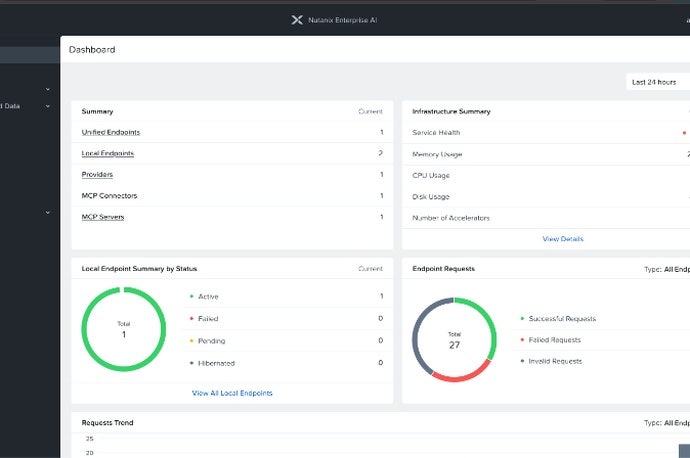
Task: Expand the sidebar chevron beside the Data item
Action: click(47, 105)
